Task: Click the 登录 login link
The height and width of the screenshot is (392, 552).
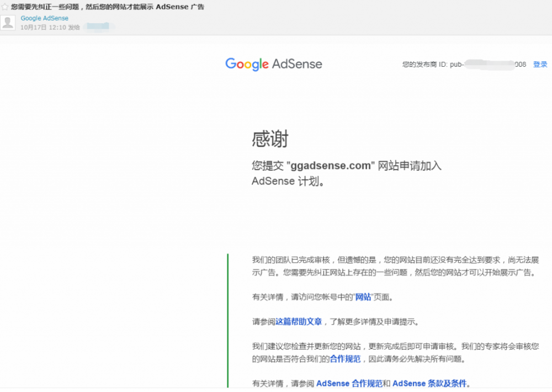Action: 540,65
